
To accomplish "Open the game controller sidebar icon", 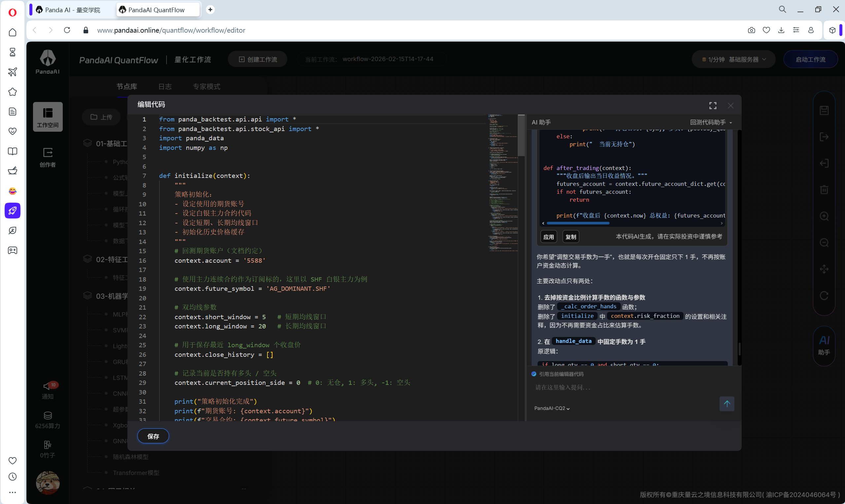I will tap(13, 250).
